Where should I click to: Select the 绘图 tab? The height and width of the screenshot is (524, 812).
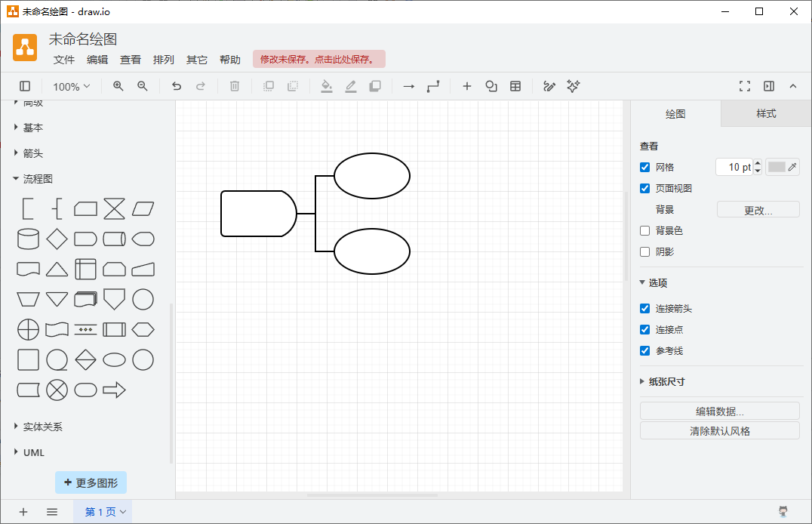pyautogui.click(x=675, y=113)
